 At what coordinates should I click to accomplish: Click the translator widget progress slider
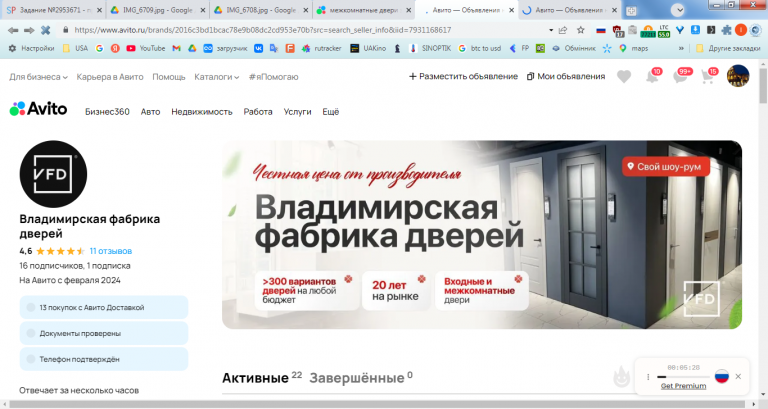click(x=683, y=377)
